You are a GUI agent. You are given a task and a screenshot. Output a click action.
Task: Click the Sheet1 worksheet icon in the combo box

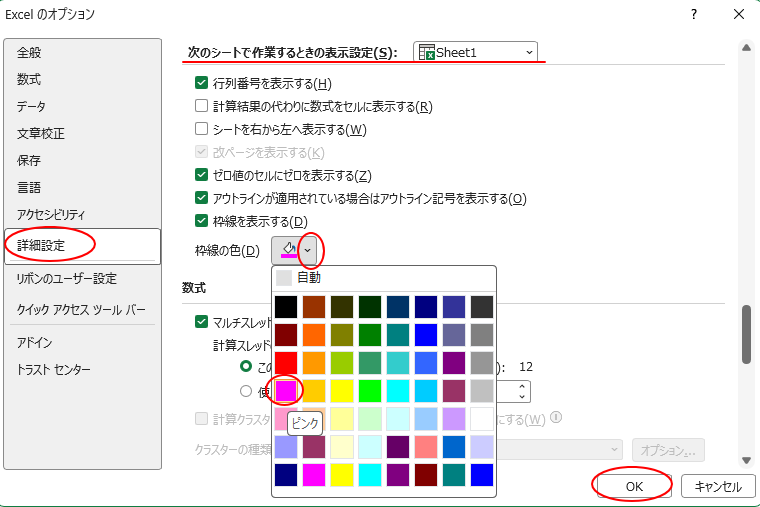pos(427,52)
